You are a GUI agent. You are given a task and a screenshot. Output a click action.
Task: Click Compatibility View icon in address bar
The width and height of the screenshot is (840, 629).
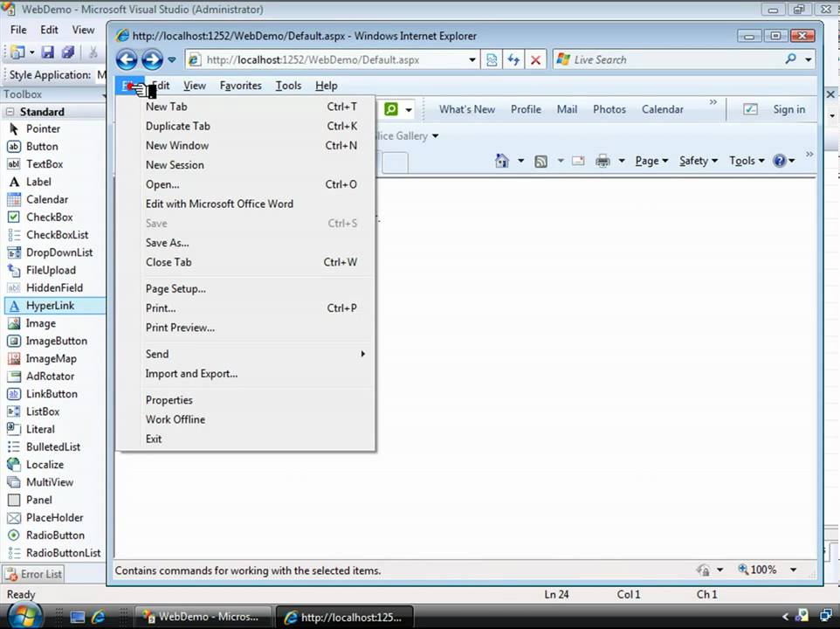(492, 59)
